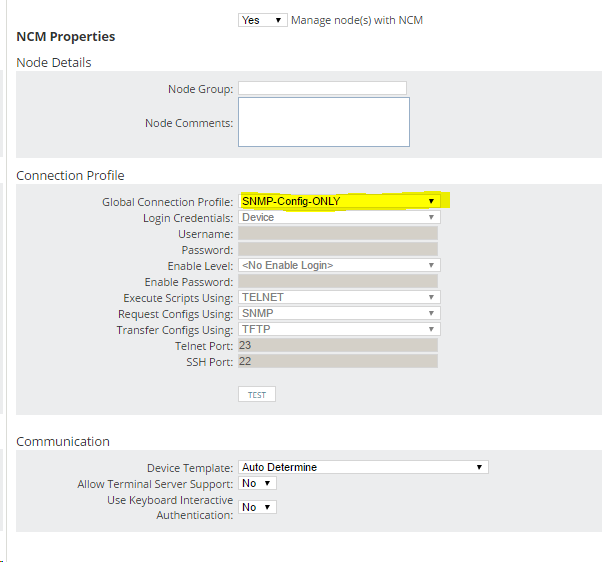Open the Enable Level dropdown

click(x=339, y=265)
